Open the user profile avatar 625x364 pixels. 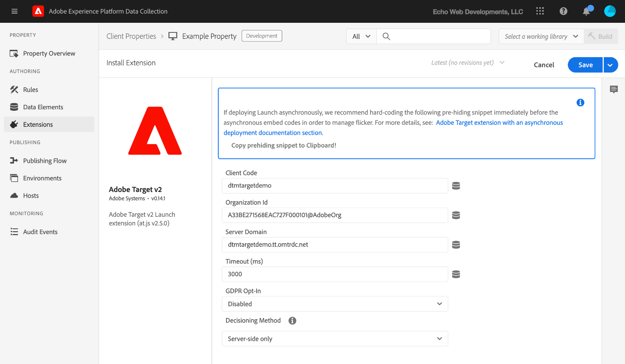[609, 11]
